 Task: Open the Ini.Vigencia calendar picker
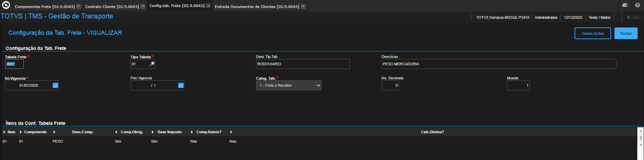coord(55,86)
